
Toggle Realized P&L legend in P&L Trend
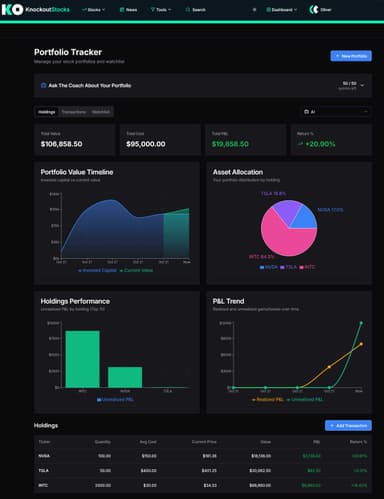pos(268,399)
